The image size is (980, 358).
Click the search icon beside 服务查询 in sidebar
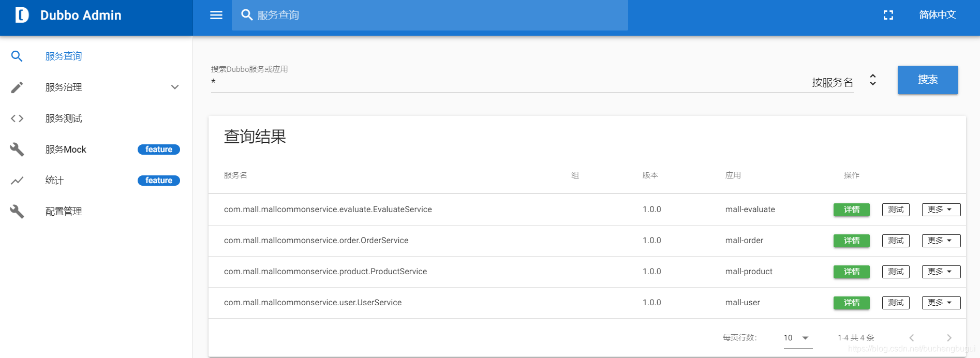click(17, 56)
